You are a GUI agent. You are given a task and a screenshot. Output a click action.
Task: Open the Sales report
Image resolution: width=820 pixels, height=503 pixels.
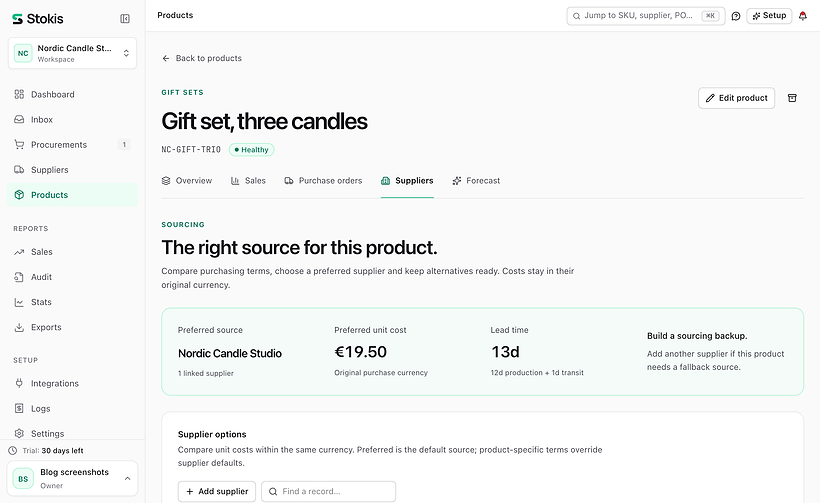72,252
